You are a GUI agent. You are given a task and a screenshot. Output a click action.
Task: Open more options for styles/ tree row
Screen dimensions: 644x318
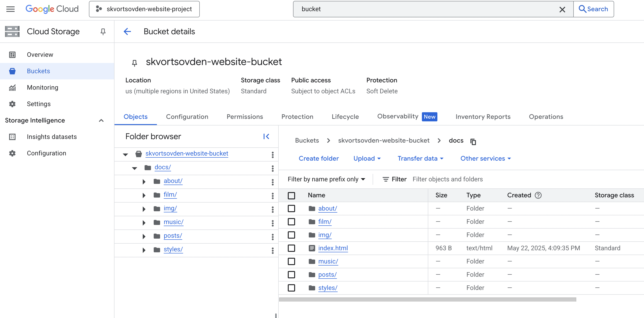point(273,250)
